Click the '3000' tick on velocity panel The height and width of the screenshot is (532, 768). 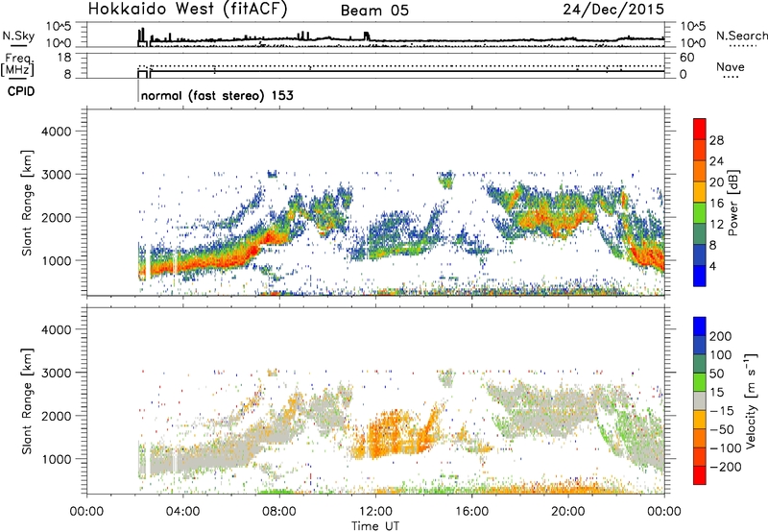click(x=57, y=373)
